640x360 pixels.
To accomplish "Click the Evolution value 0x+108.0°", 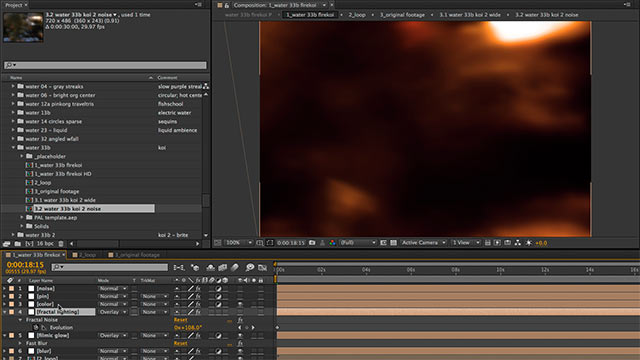I will 188,327.
